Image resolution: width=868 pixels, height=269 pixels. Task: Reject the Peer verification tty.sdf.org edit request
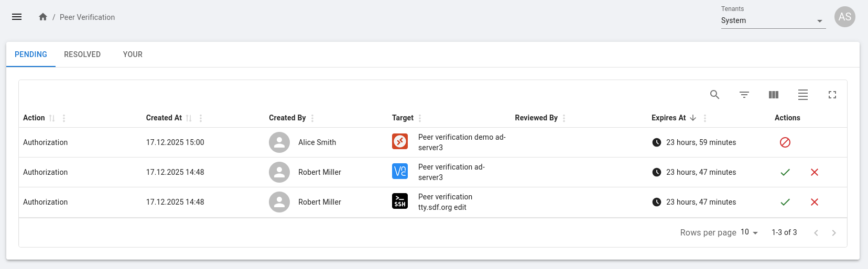814,202
